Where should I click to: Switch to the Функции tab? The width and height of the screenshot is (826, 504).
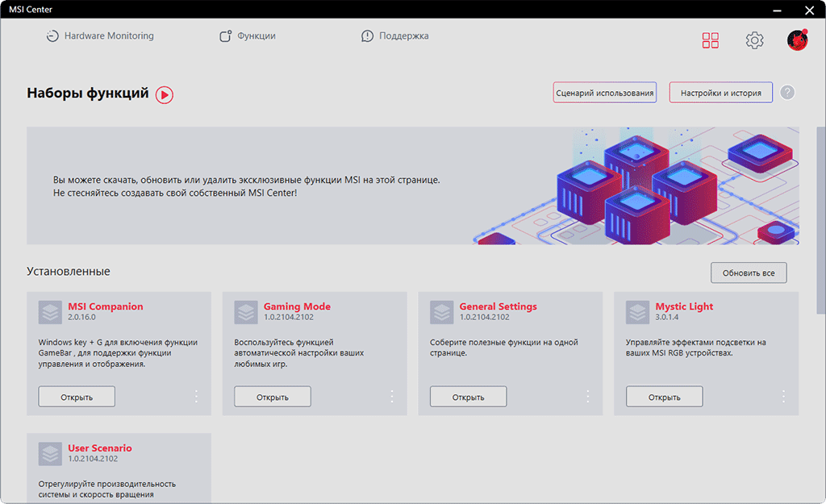248,35
